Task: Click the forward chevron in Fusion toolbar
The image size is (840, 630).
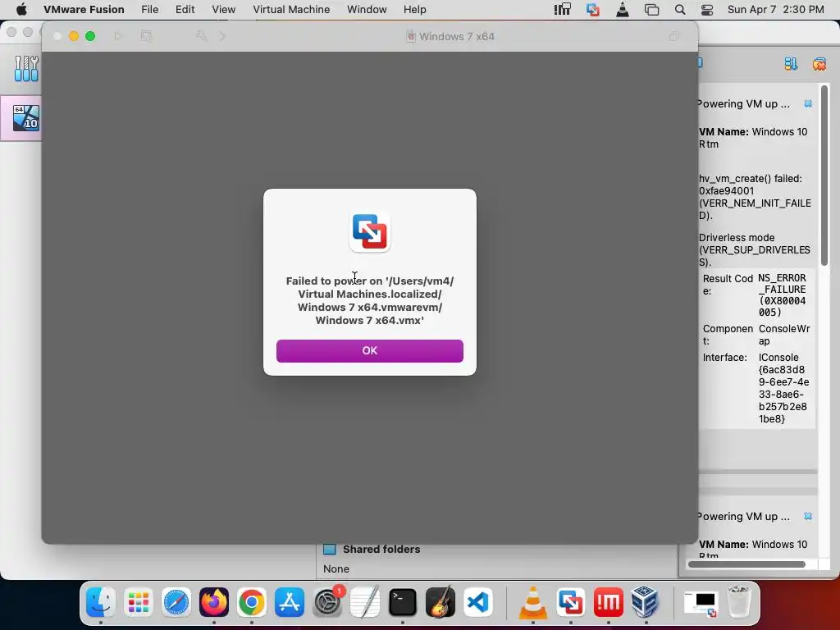Action: pos(223,36)
